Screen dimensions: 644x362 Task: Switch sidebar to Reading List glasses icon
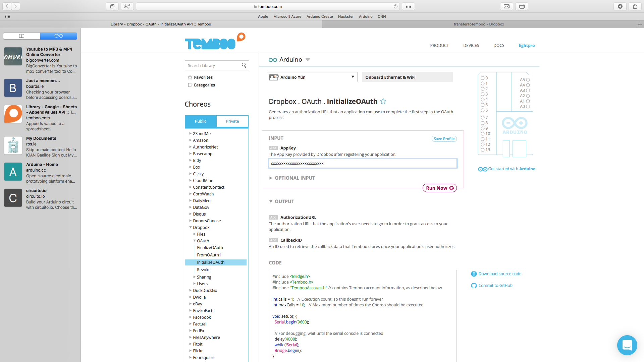click(59, 36)
